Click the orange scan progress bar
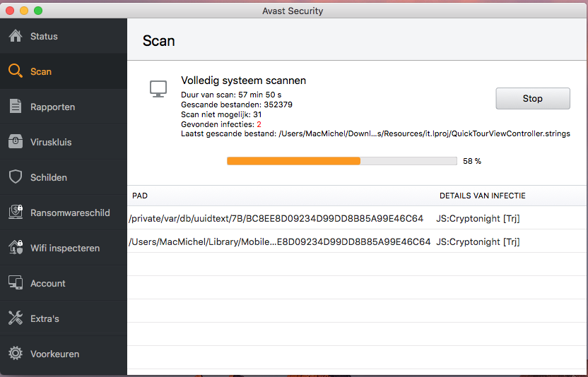This screenshot has height=377, width=588. click(293, 161)
